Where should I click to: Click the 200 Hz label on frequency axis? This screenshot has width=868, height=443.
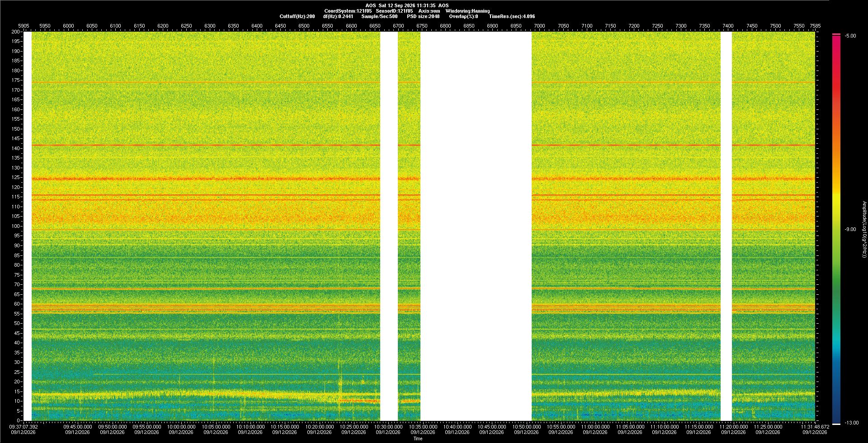[16, 32]
